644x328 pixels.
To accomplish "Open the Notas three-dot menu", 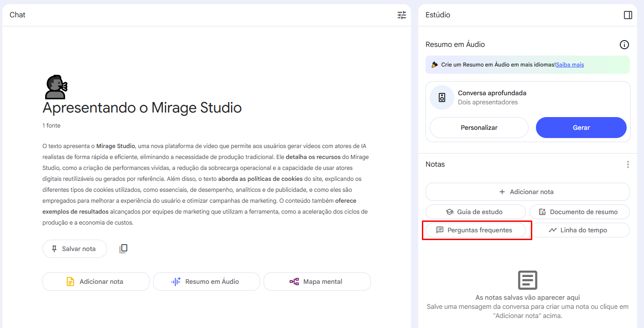I will point(628,164).
